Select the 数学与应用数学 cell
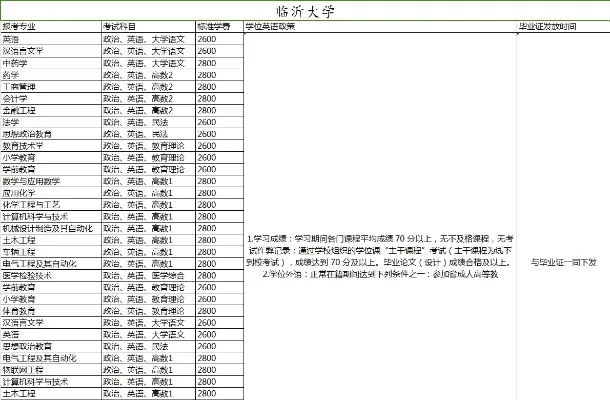Image resolution: width=610 pixels, height=400 pixels. [x=51, y=181]
